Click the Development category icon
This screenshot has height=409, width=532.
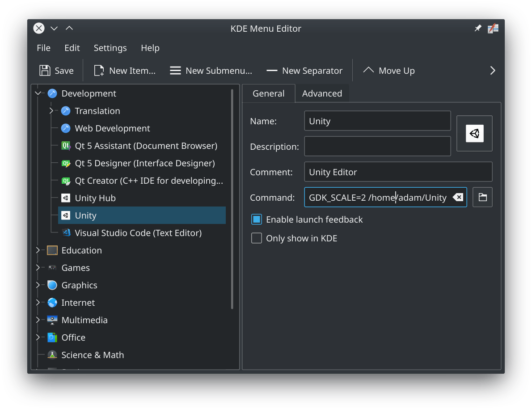point(52,93)
